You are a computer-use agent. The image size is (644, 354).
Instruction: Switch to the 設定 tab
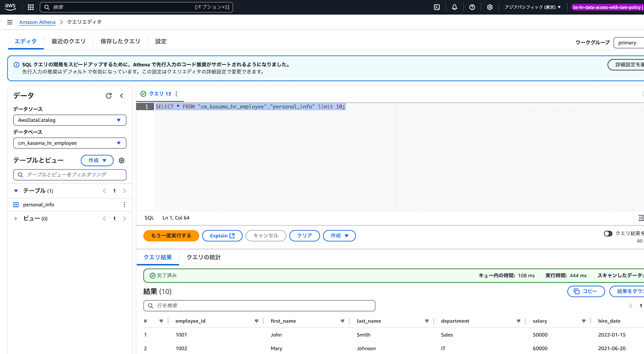click(161, 42)
